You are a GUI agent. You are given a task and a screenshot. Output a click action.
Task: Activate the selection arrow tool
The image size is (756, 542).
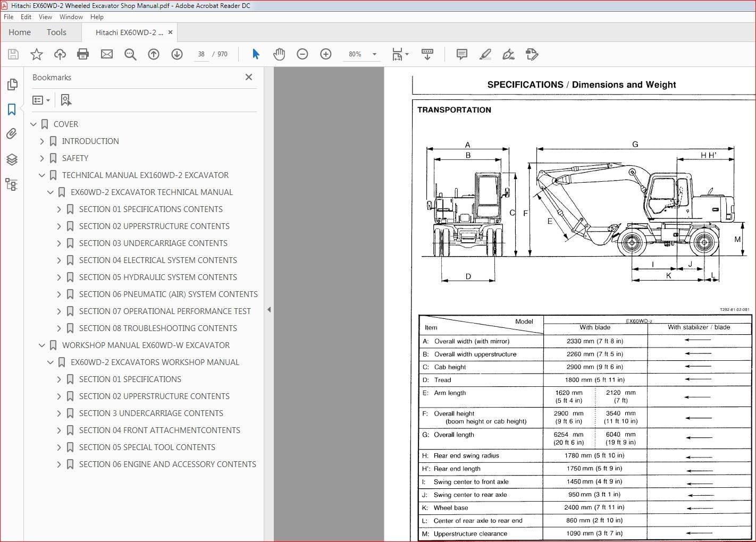[256, 54]
